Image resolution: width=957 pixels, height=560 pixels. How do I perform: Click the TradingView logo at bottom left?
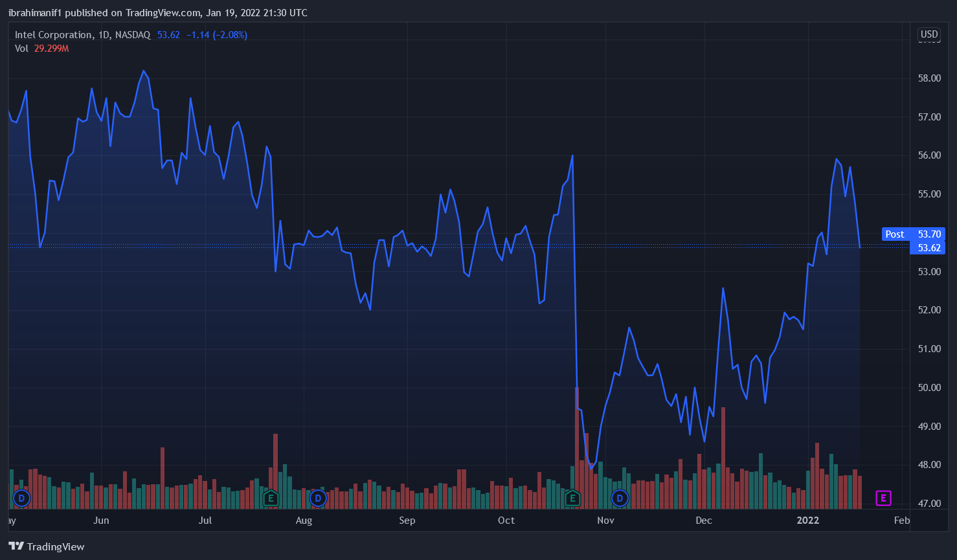coord(47,546)
